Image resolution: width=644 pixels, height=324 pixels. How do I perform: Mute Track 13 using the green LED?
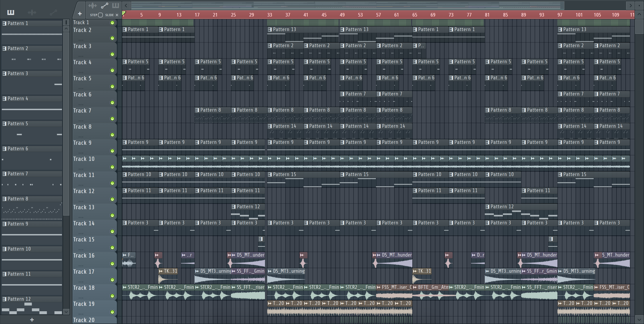112,215
